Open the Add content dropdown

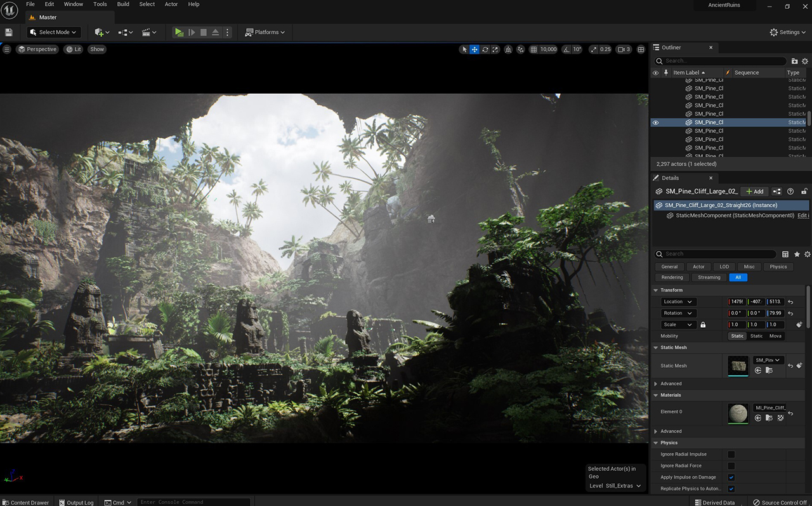[101, 32]
